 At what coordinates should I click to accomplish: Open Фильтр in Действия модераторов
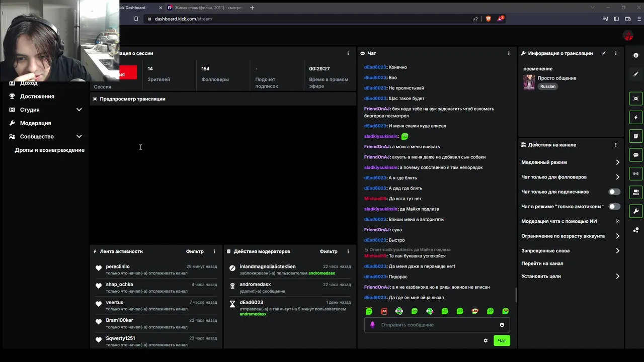[x=329, y=251]
